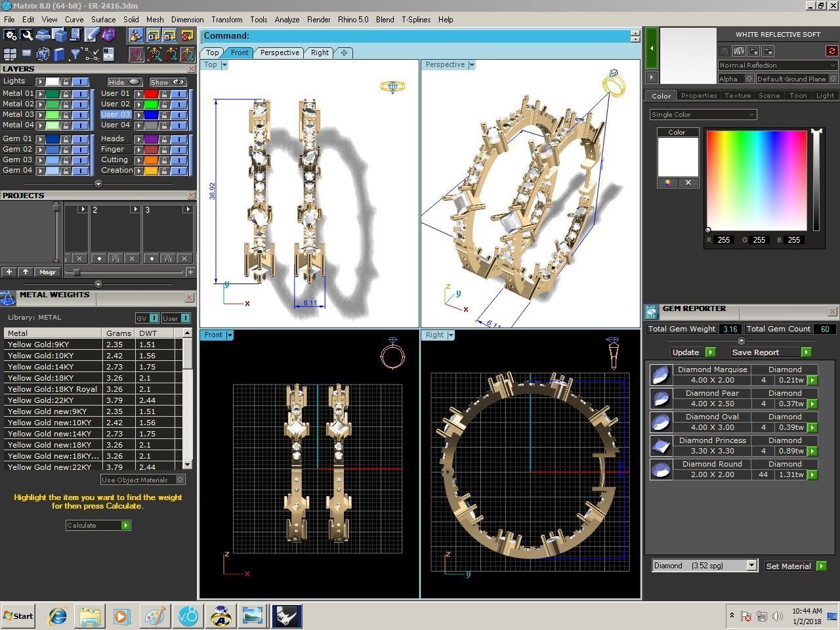840x630 pixels.
Task: Click the Mngr button in Projects
Action: tap(47, 272)
